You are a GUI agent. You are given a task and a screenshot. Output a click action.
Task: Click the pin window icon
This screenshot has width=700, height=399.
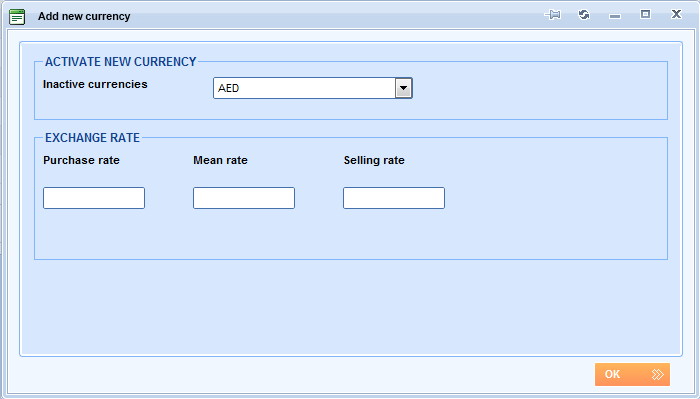click(x=553, y=15)
